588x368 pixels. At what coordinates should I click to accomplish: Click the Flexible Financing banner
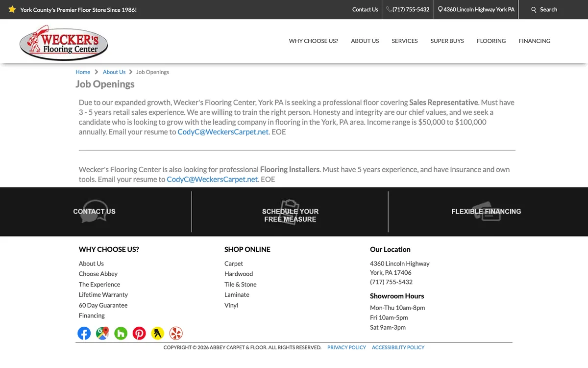coord(486,211)
